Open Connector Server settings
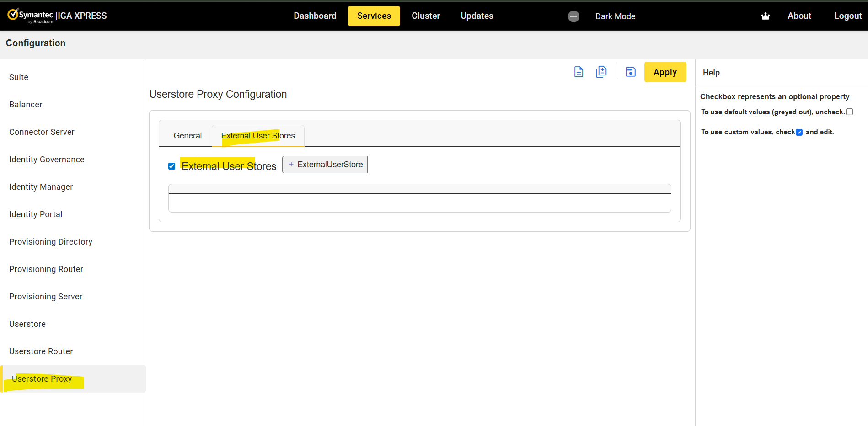Viewport: 868px width, 426px height. [42, 132]
